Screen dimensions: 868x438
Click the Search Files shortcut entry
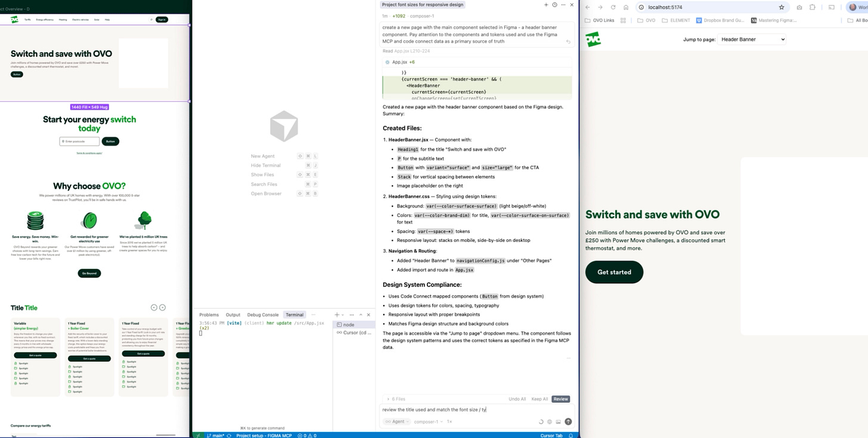pos(284,184)
